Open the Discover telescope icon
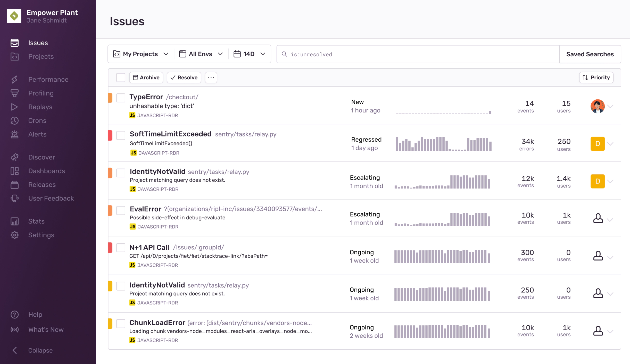630x364 pixels. (14, 157)
